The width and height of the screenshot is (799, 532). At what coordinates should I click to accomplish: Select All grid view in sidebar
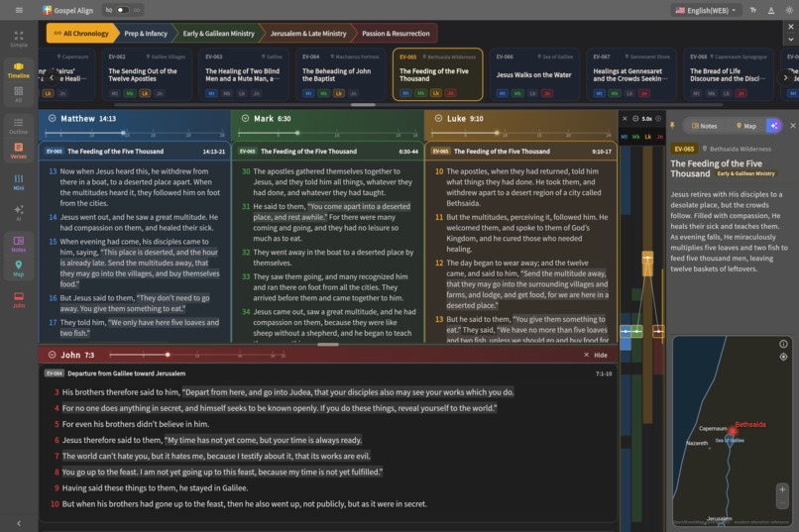pos(19,94)
